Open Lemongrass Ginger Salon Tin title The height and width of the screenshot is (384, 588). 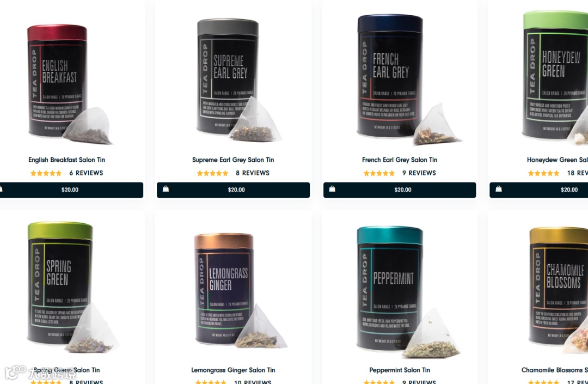point(233,370)
